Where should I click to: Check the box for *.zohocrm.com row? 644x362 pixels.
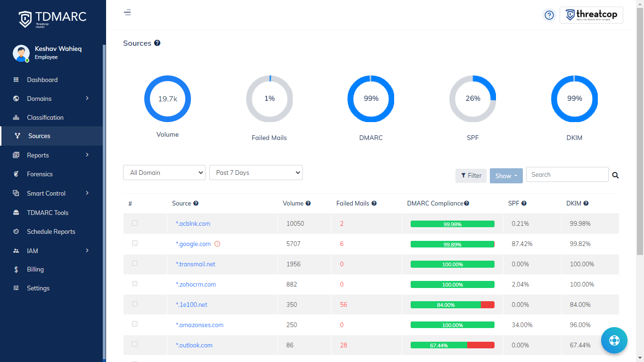click(135, 284)
